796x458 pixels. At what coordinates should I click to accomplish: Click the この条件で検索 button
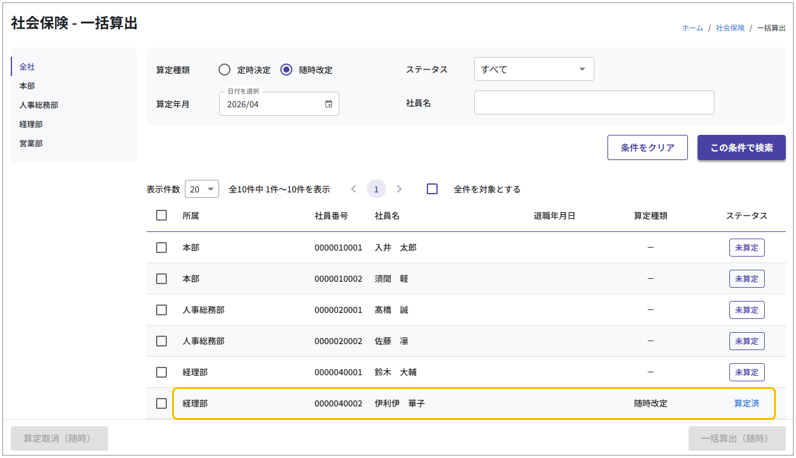tap(741, 148)
